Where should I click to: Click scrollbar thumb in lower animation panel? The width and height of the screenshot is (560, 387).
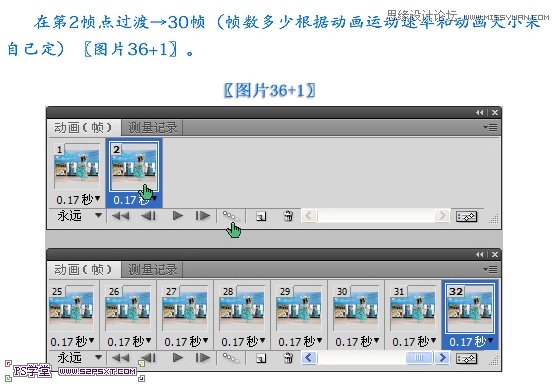419,357
